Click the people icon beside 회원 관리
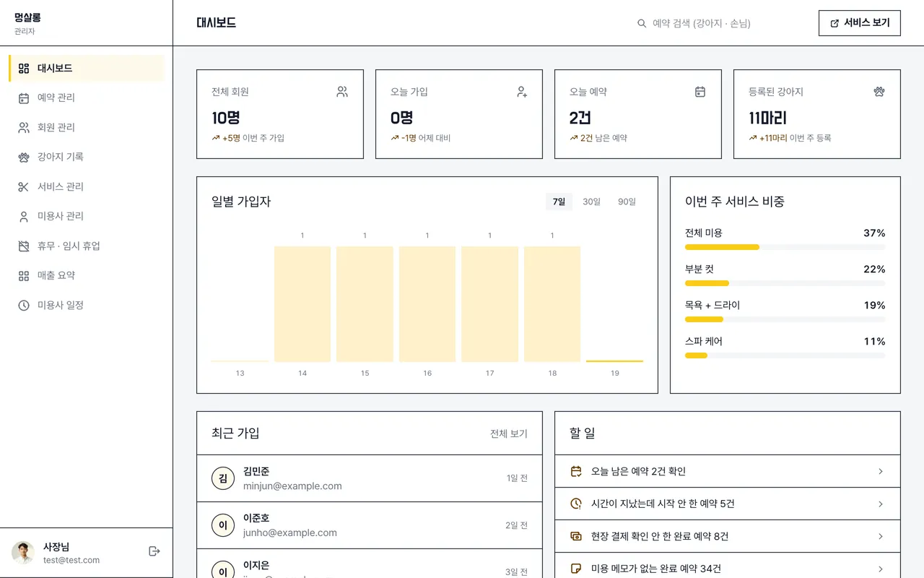Viewport: 924px width, 578px height. point(24,128)
